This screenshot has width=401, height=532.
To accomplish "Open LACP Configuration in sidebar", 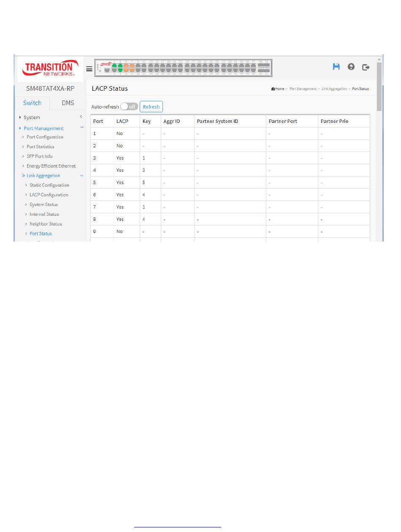I will click(x=49, y=195).
